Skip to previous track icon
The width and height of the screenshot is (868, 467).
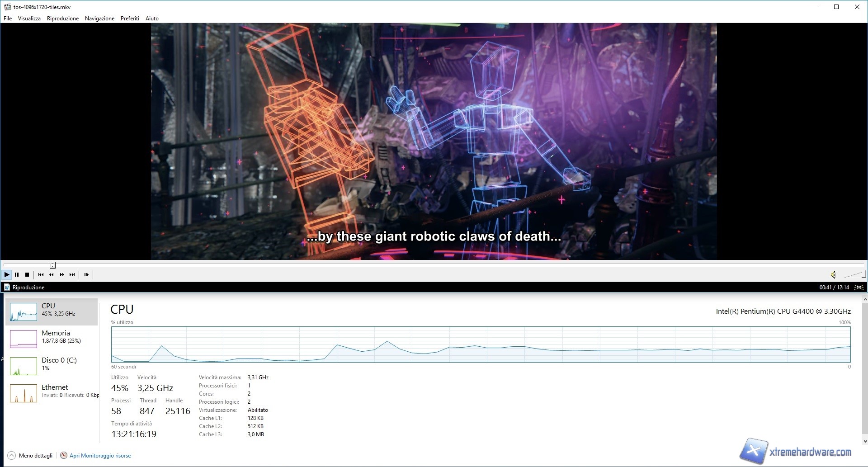(41, 274)
